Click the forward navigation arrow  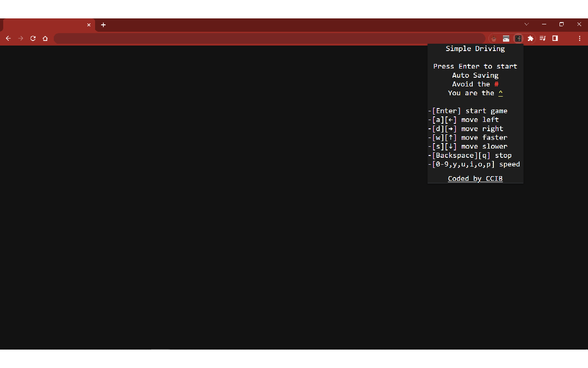(21, 39)
